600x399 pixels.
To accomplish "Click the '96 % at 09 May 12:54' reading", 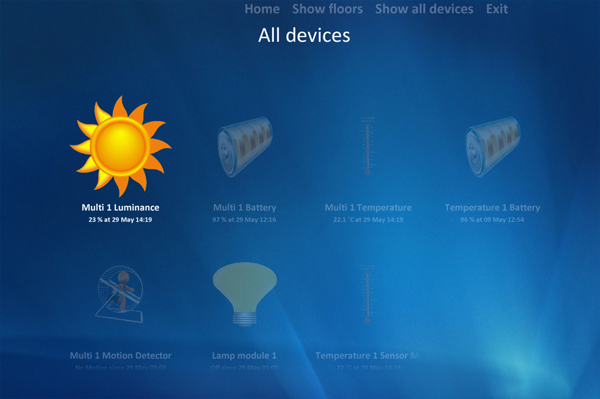I will pyautogui.click(x=492, y=220).
